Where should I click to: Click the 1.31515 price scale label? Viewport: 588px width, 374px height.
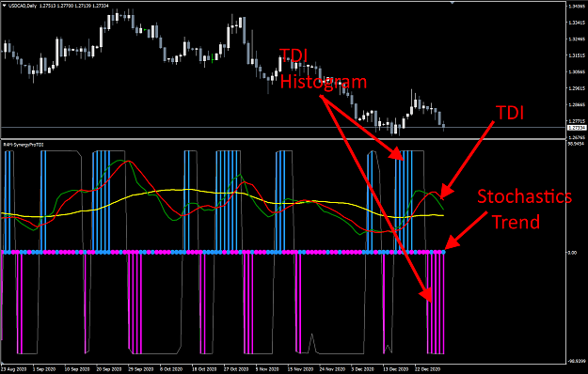577,55
